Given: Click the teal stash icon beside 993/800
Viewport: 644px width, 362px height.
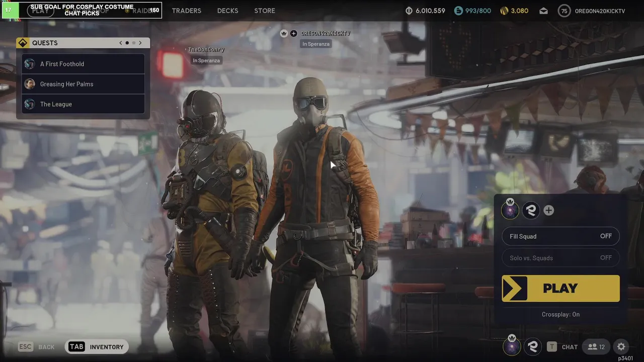Looking at the screenshot, I should pyautogui.click(x=458, y=11).
